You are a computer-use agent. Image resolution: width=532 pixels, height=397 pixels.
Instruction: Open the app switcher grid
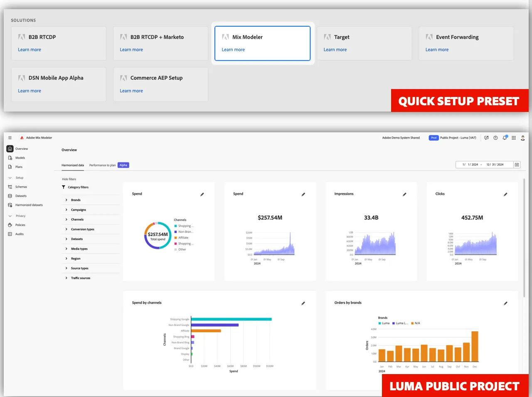(x=514, y=138)
